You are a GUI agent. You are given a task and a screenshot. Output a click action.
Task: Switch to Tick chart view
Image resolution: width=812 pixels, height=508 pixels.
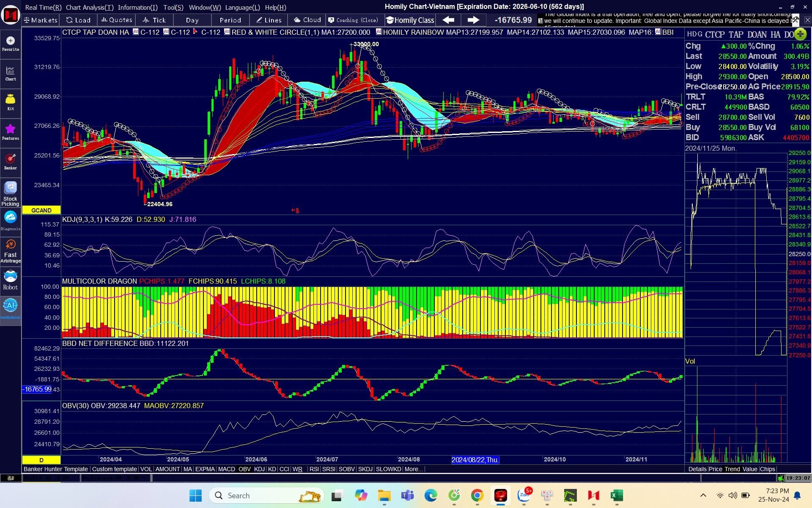(154, 20)
